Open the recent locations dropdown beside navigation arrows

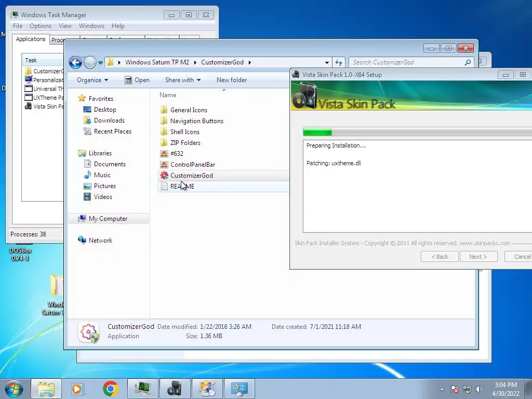(x=100, y=63)
